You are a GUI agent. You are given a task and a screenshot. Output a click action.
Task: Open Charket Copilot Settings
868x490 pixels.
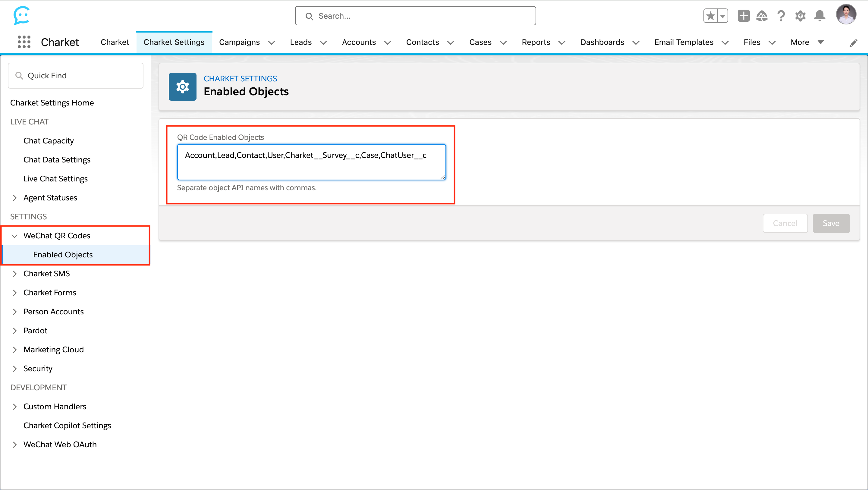(x=67, y=425)
